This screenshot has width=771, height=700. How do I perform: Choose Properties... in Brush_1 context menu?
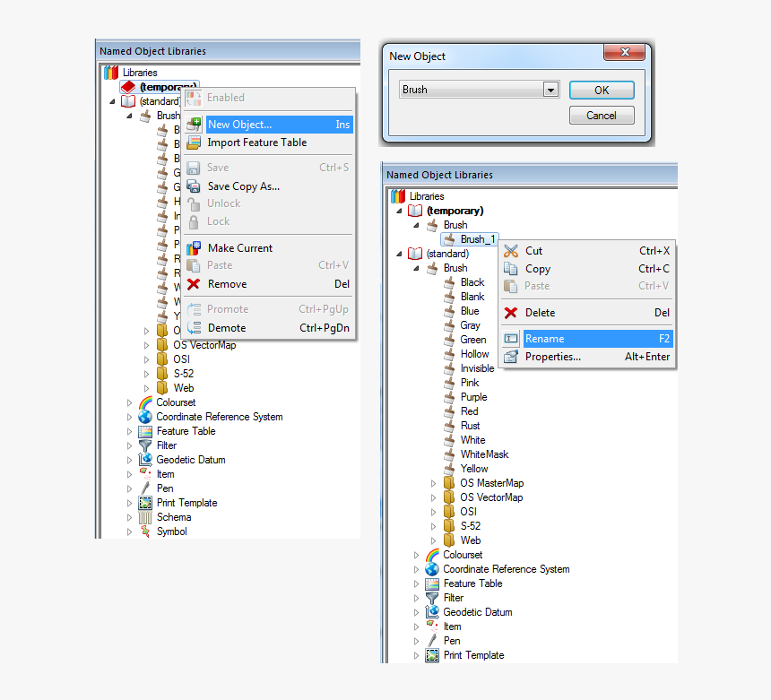(587, 357)
